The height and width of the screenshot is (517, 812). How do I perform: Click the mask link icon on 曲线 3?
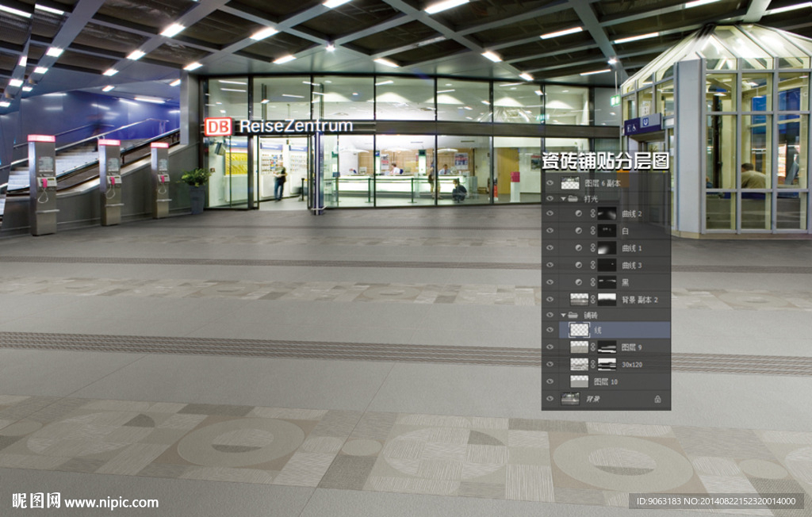(x=592, y=265)
